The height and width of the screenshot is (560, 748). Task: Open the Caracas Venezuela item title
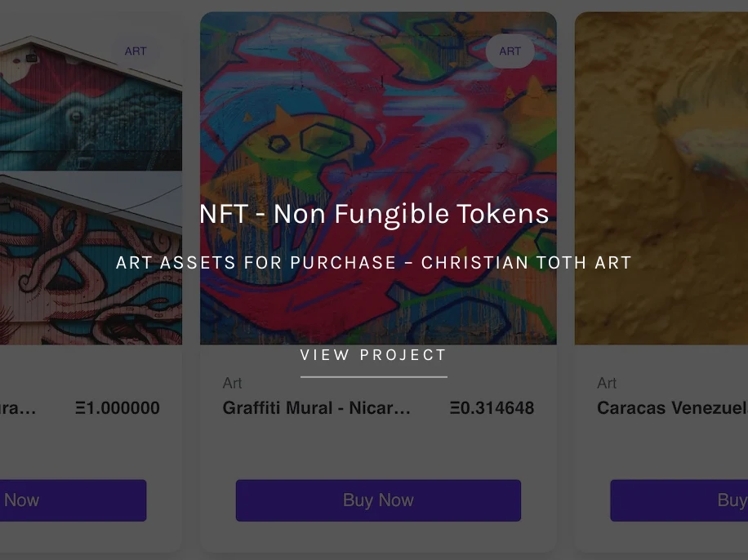tap(671, 408)
